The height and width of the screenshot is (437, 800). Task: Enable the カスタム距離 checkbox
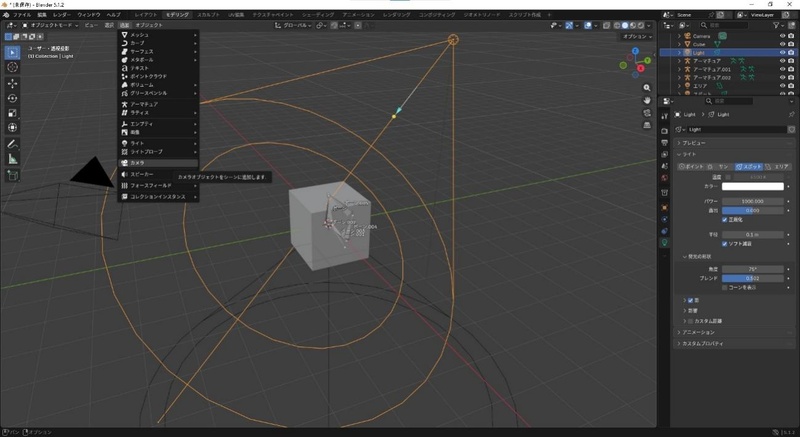(690, 321)
